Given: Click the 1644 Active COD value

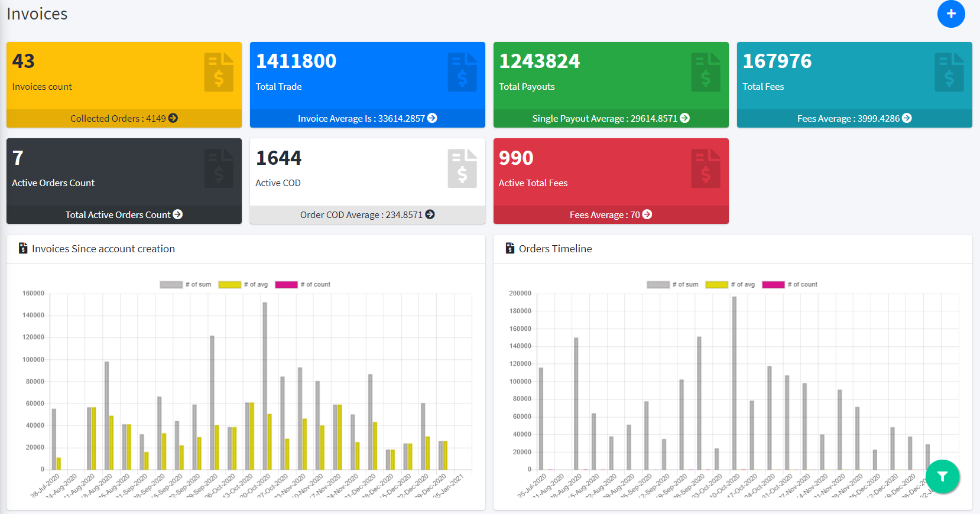Looking at the screenshot, I should [x=278, y=158].
